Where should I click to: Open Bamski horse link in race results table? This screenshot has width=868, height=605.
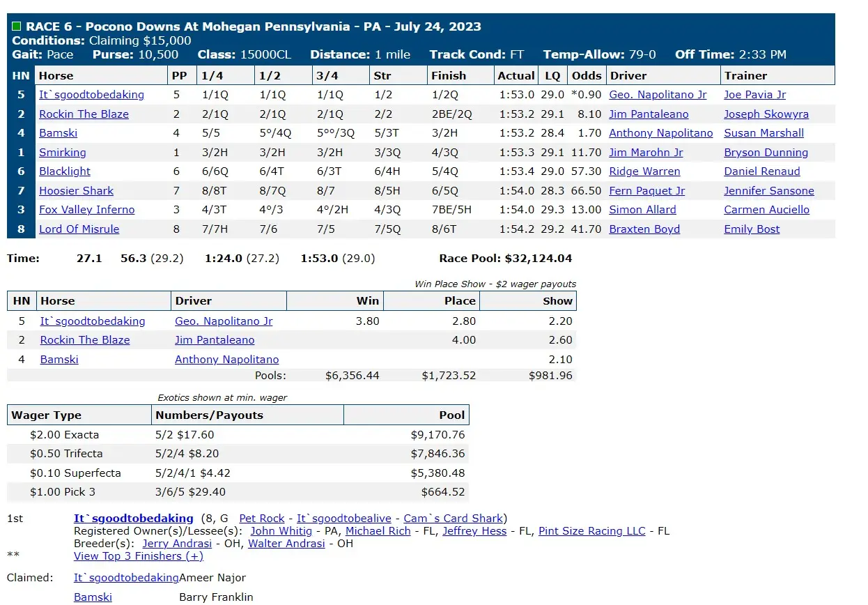click(59, 133)
